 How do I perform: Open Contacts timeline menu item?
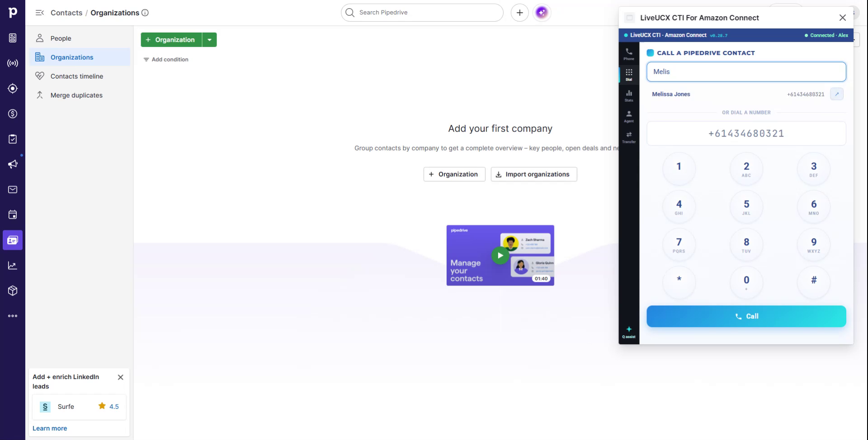pyautogui.click(x=80, y=76)
